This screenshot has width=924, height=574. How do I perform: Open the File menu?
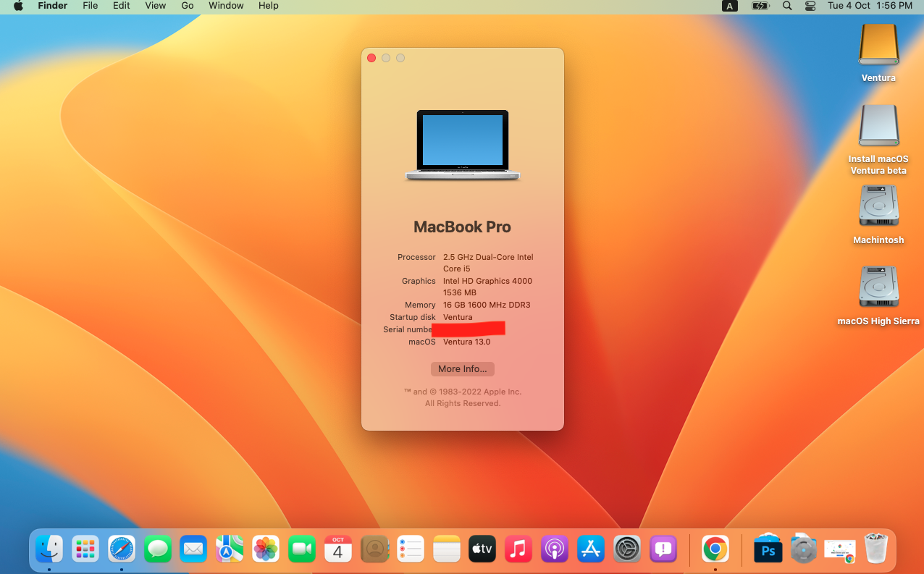point(90,6)
